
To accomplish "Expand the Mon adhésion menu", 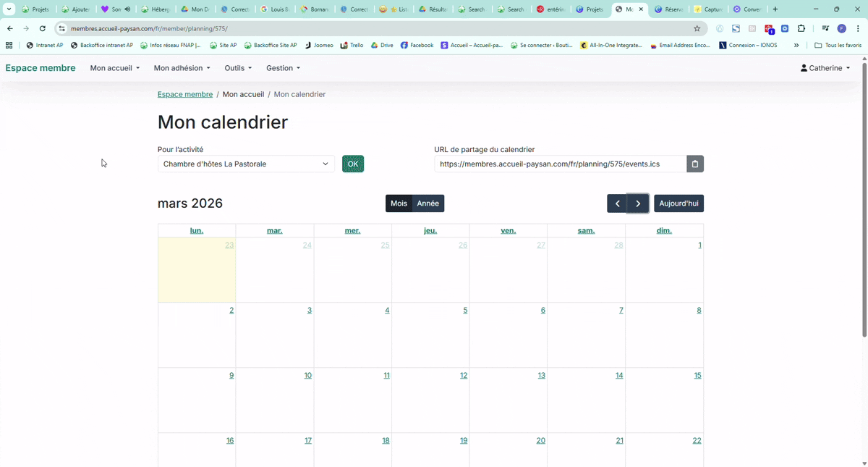I will click(x=182, y=68).
